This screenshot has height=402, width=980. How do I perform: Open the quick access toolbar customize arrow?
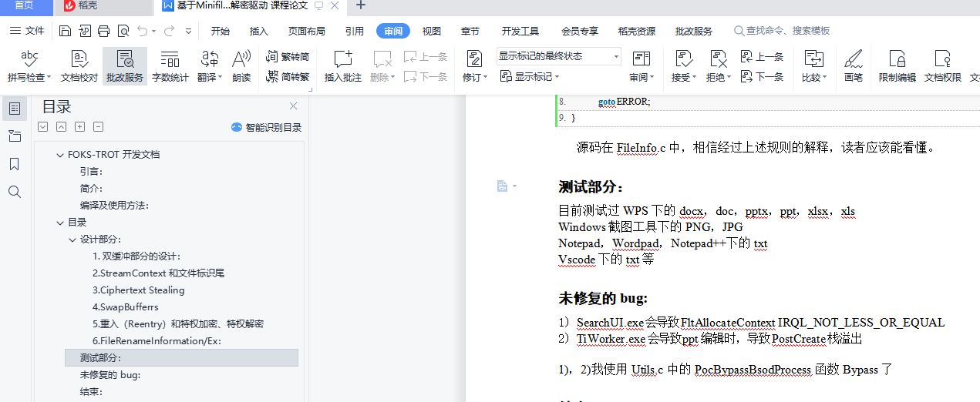click(190, 32)
